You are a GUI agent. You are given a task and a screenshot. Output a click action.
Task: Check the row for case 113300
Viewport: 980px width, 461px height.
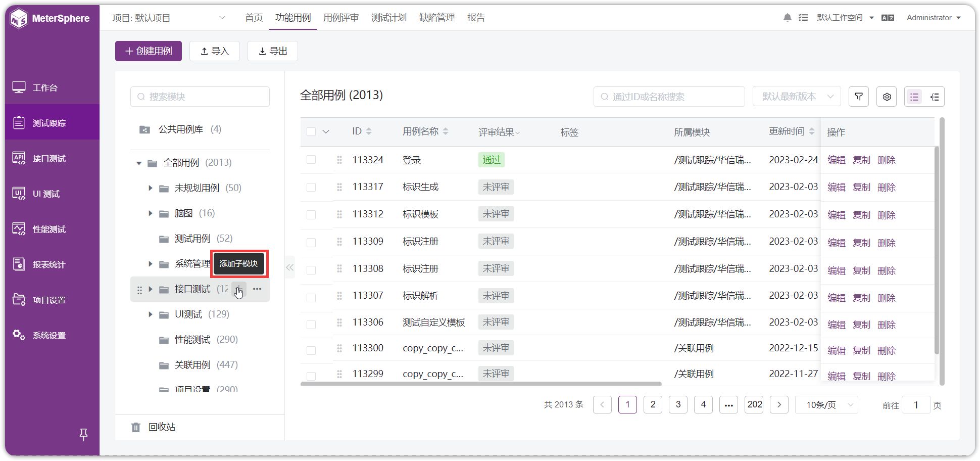[311, 350]
